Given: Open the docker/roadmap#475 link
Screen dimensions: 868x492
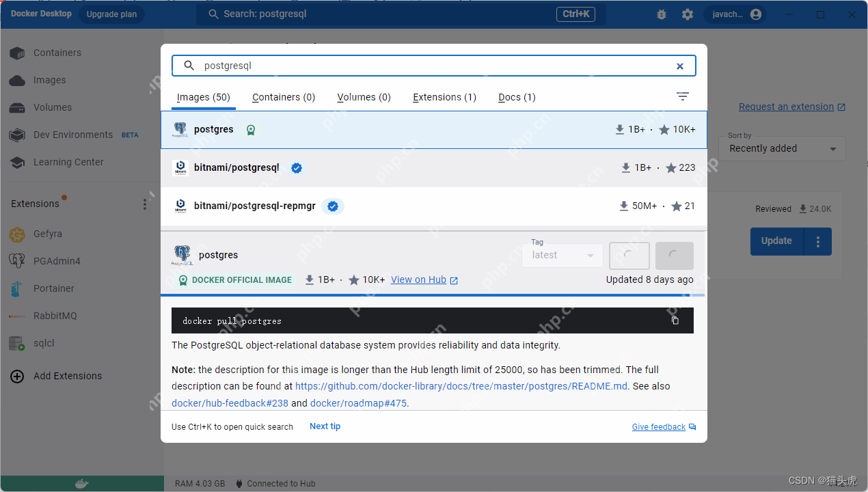Looking at the screenshot, I should click(358, 403).
